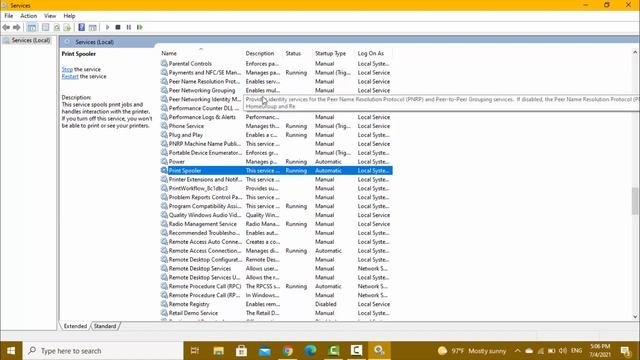Select the PrintWorkflow_8c1dbc3 service
The image size is (640, 360).
(x=276, y=189)
